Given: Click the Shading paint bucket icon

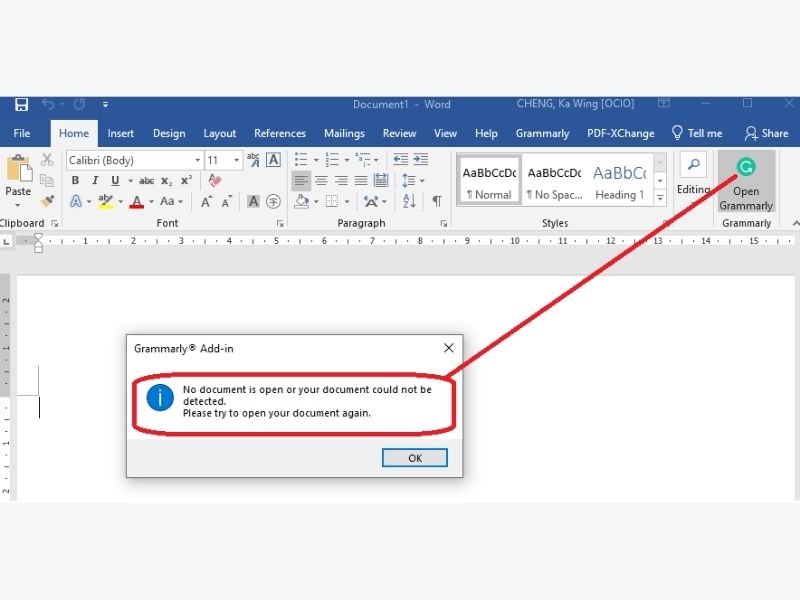Looking at the screenshot, I should coord(302,202).
